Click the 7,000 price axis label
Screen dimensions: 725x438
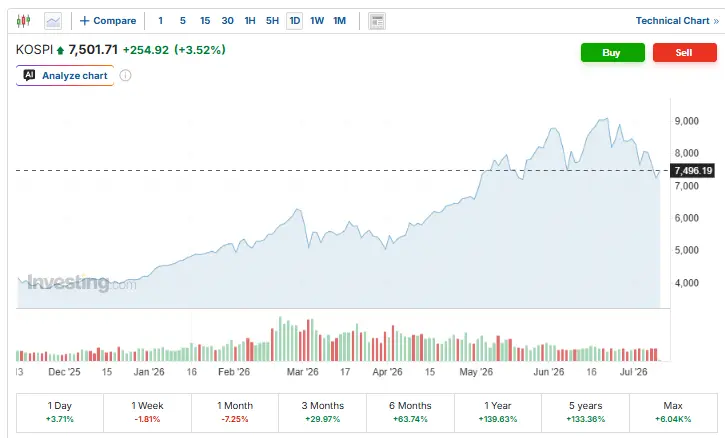coord(687,186)
